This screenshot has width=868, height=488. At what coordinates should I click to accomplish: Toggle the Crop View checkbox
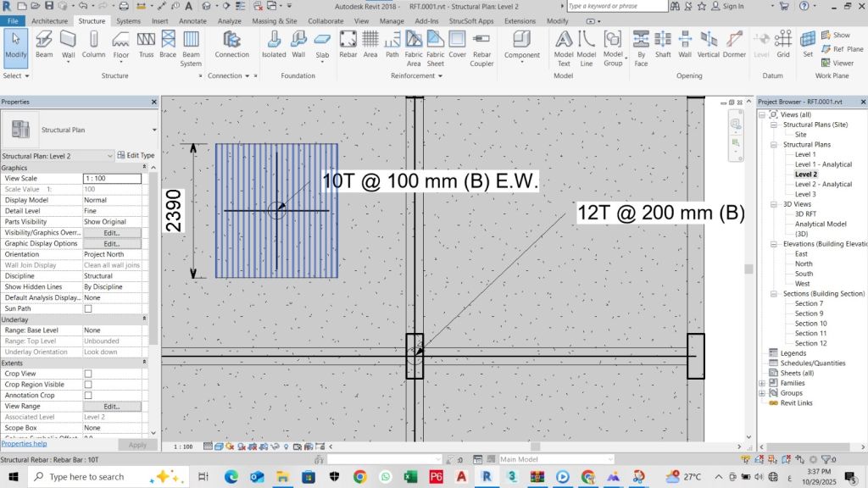88,374
